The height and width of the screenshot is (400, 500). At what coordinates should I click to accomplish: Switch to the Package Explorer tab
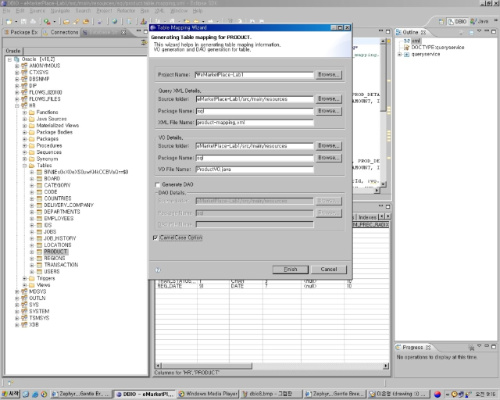click(x=21, y=32)
